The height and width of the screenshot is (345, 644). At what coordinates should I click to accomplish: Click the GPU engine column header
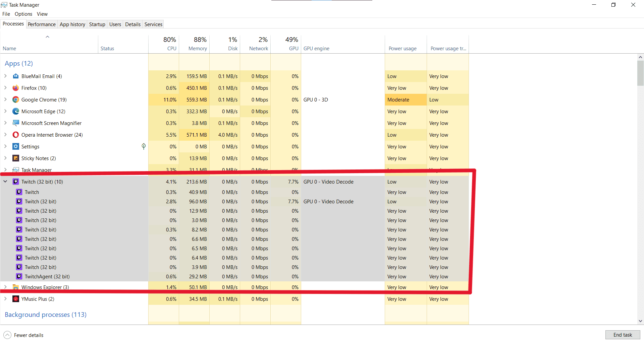pyautogui.click(x=343, y=44)
